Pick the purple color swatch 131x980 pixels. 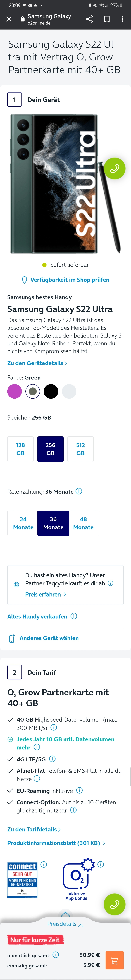(14, 391)
